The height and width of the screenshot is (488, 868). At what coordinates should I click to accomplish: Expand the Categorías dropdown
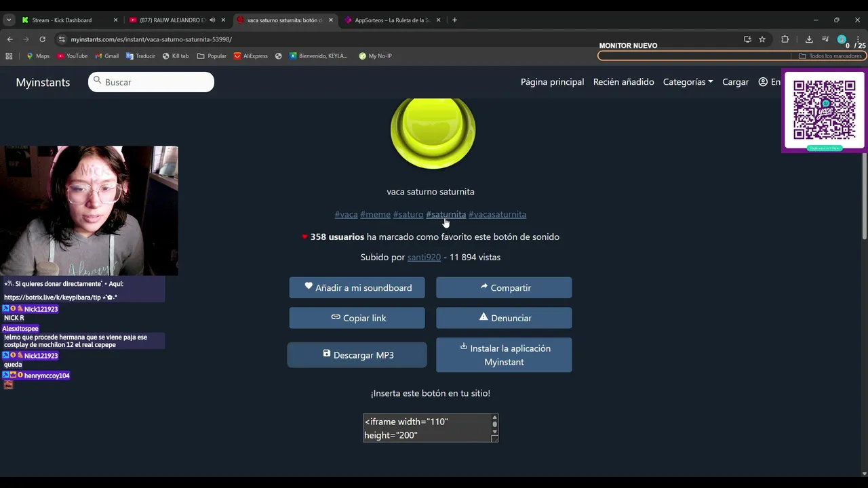(x=688, y=82)
